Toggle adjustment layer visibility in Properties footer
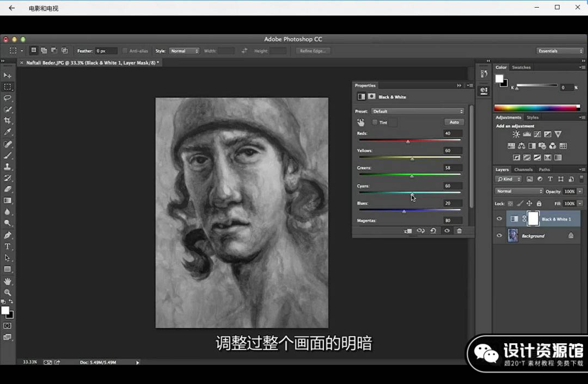This screenshot has width=588, height=384. pyautogui.click(x=446, y=231)
